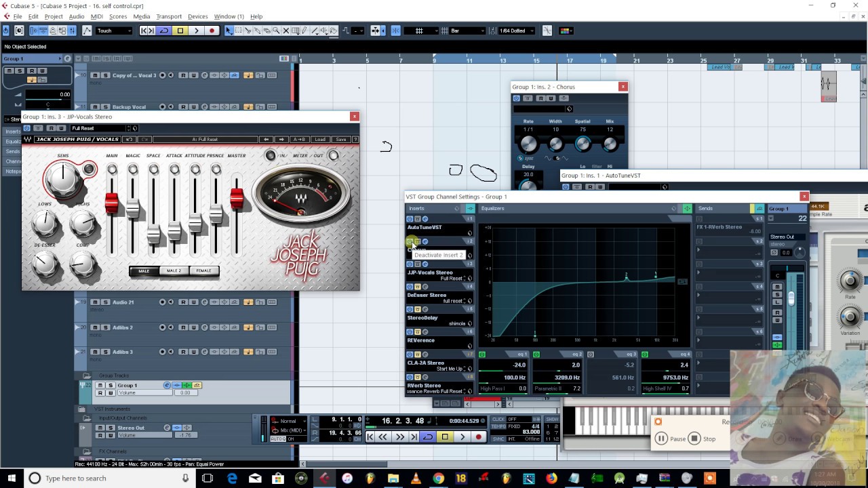Open the Devices menu
868x488 pixels.
pos(197,16)
